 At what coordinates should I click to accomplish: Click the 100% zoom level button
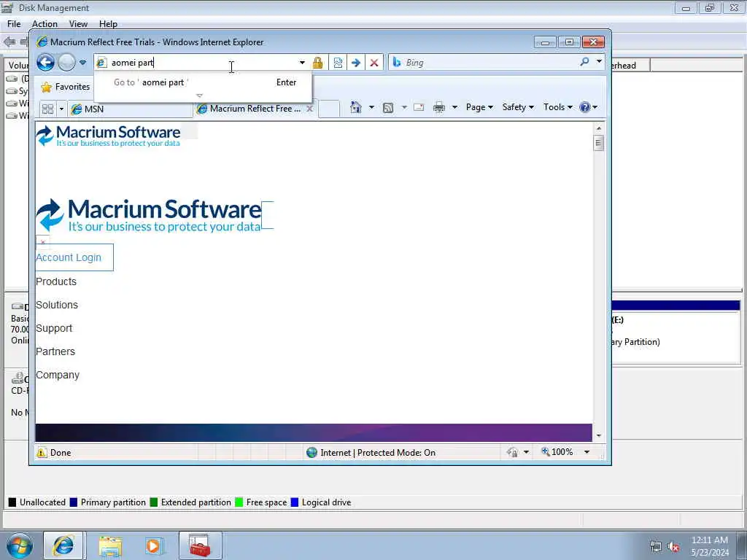pos(557,452)
